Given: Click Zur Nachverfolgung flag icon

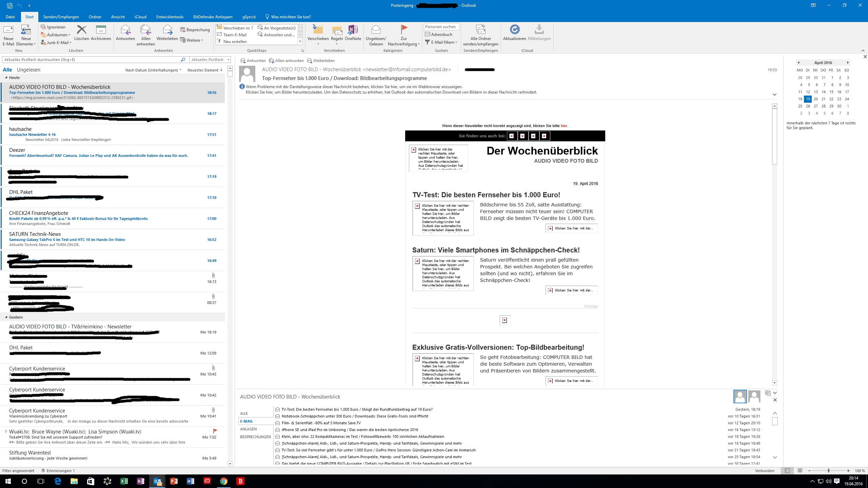Looking at the screenshot, I should click(404, 29).
